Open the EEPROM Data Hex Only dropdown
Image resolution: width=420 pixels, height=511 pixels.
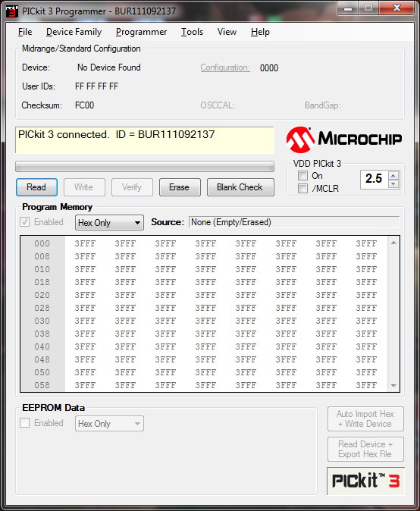109,423
